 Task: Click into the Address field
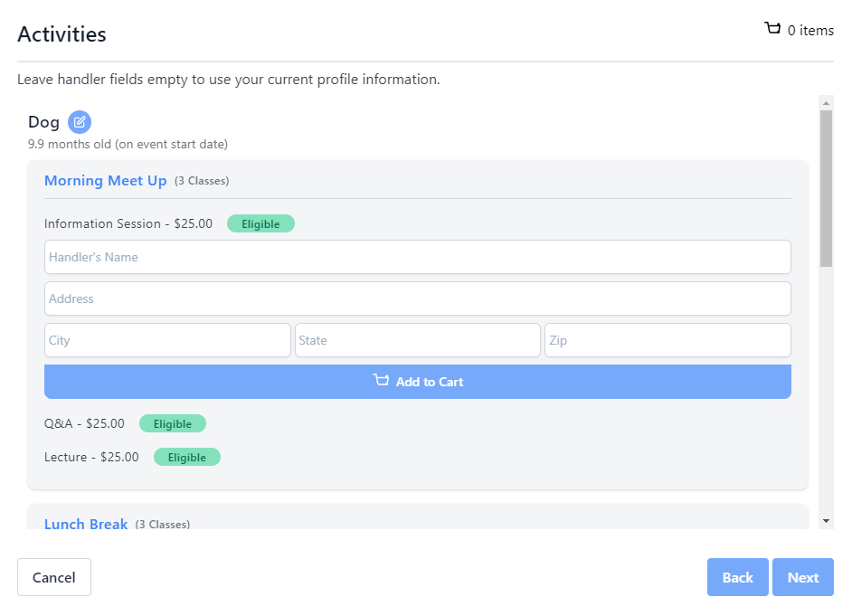pos(417,299)
